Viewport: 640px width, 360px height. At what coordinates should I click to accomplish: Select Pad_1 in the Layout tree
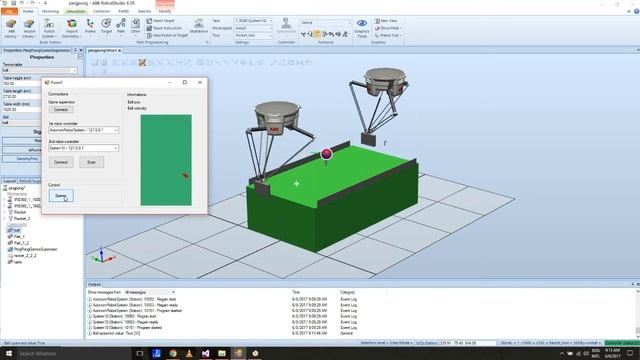(x=16, y=237)
